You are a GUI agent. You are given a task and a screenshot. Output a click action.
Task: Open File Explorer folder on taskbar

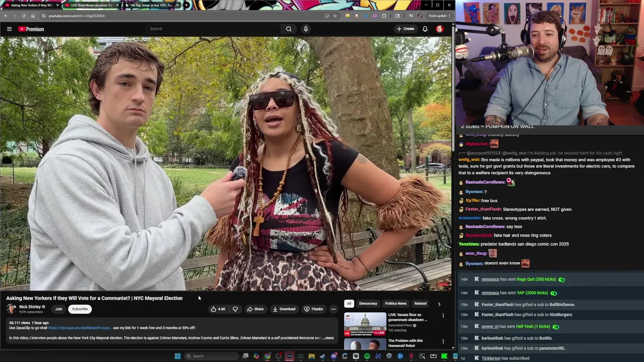[x=311, y=356]
